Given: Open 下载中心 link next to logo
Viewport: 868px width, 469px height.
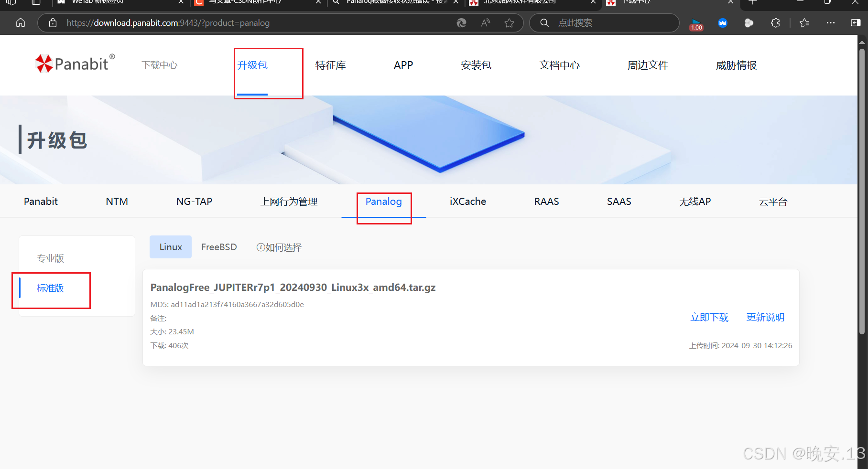Looking at the screenshot, I should click(160, 65).
